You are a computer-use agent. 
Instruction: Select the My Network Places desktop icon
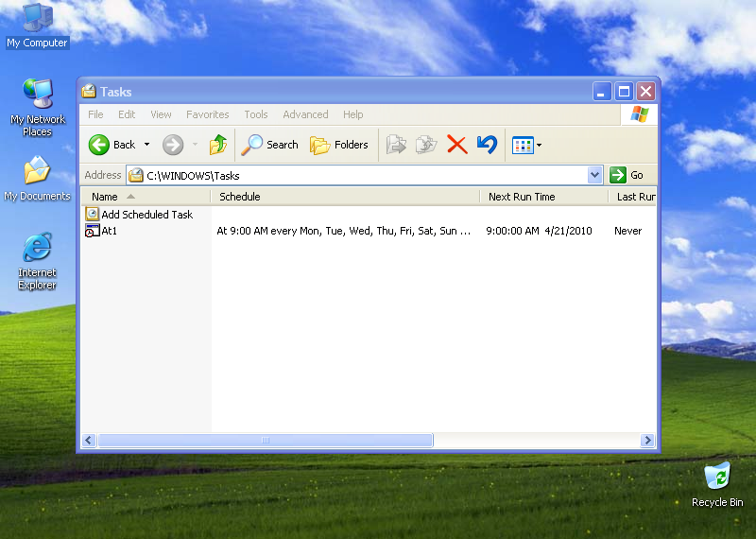coord(37,107)
